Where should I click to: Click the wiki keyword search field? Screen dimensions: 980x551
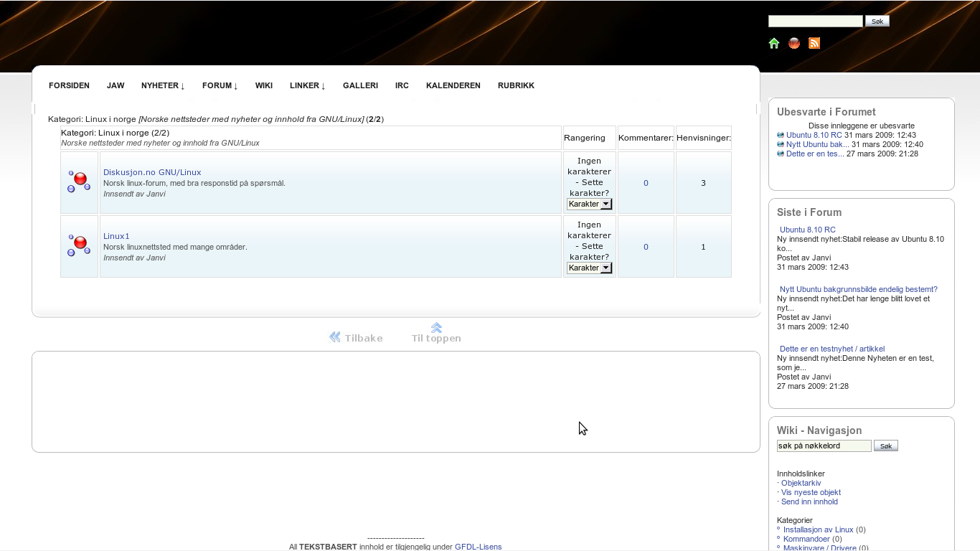[824, 446]
